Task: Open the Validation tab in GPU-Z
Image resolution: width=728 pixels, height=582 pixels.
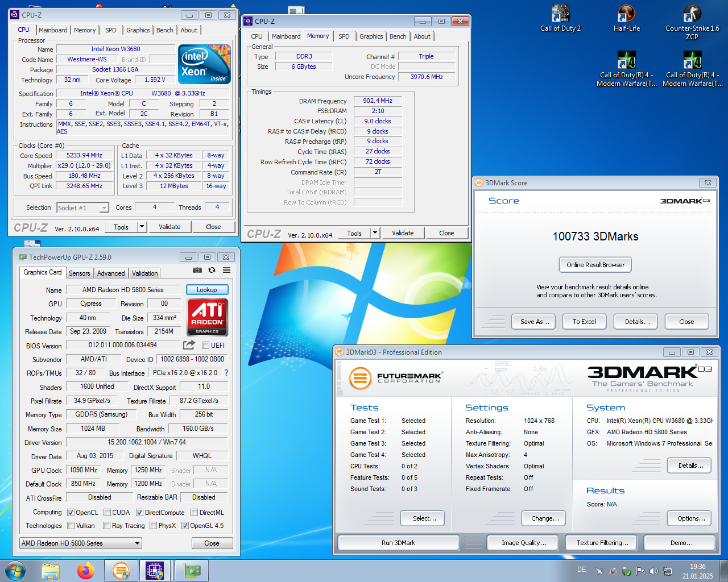Action: coord(145,273)
